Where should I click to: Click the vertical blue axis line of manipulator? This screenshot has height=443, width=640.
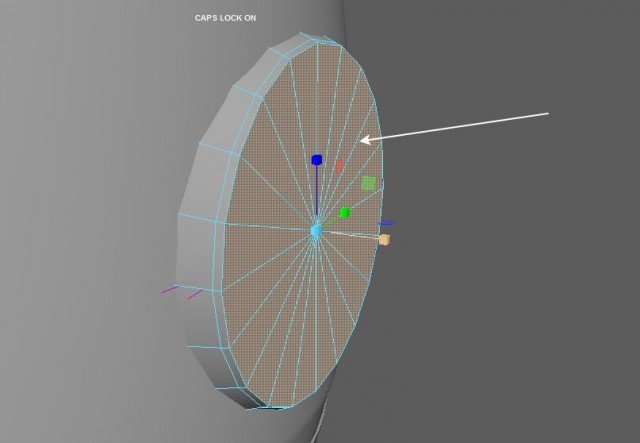317,195
